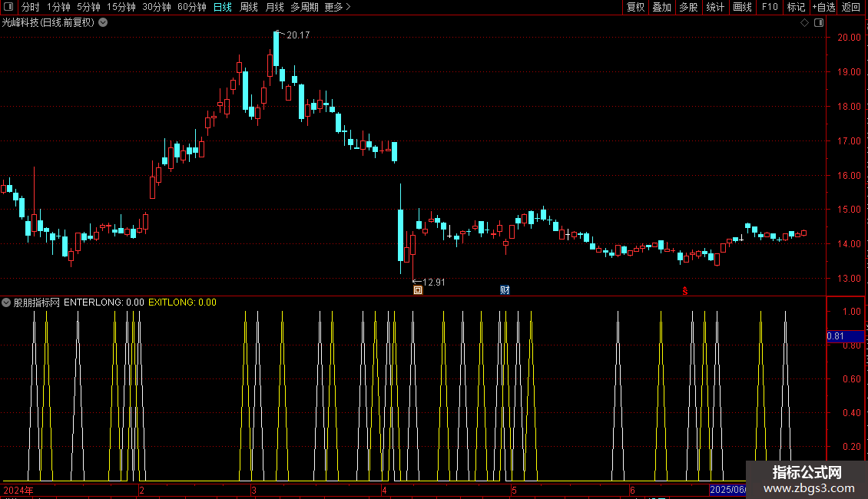The height and width of the screenshot is (499, 868).
Task: Select the 5分钟 period
Action: point(88,7)
